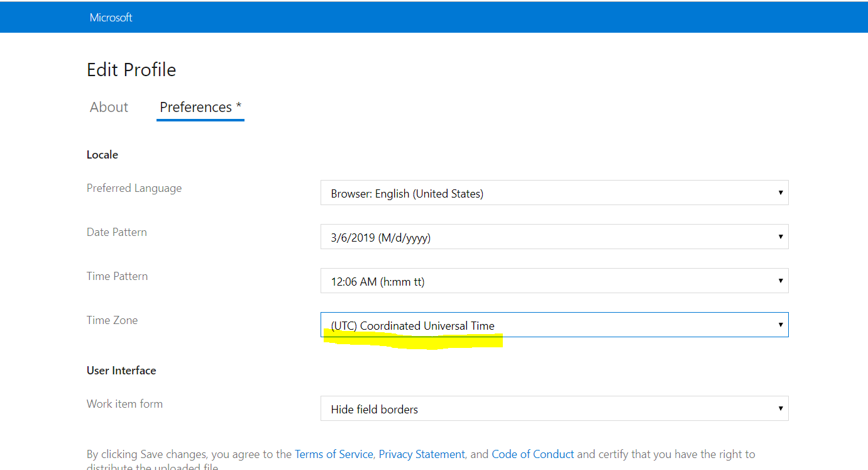Viewport: 868px width, 470px height.
Task: Click the "Hide field borders" field
Action: click(375, 409)
